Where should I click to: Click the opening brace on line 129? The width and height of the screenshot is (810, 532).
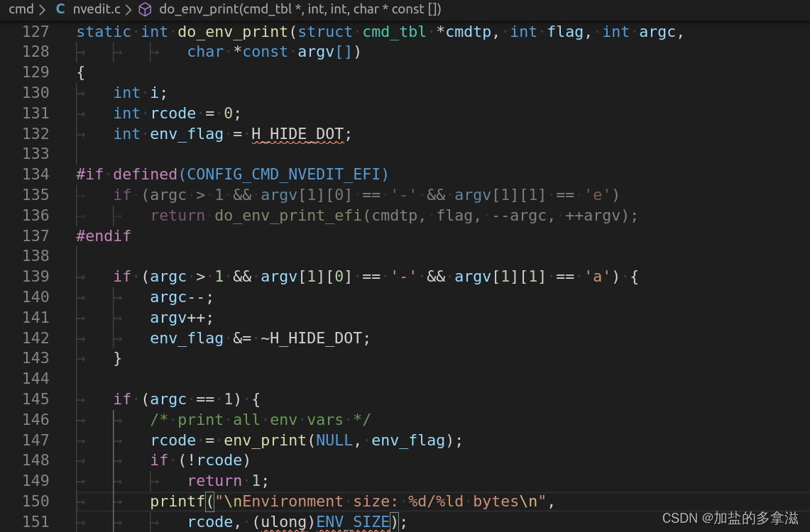tap(81, 73)
